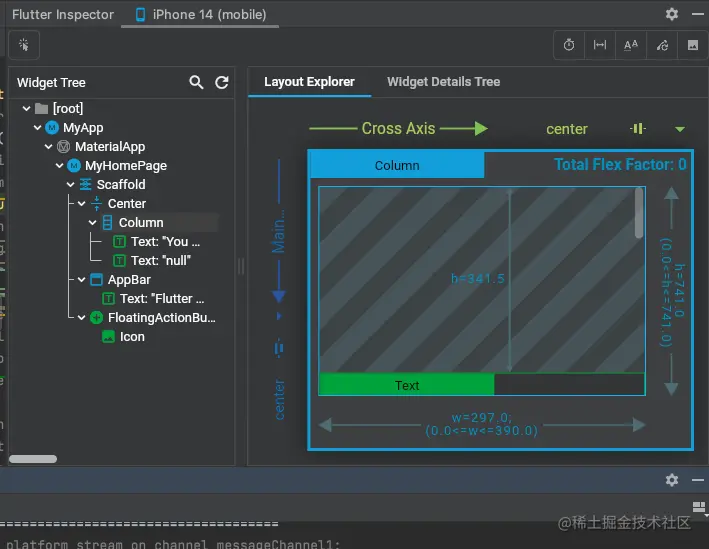709x549 pixels.
Task: Select Text: "null" tree row
Action: (151, 261)
